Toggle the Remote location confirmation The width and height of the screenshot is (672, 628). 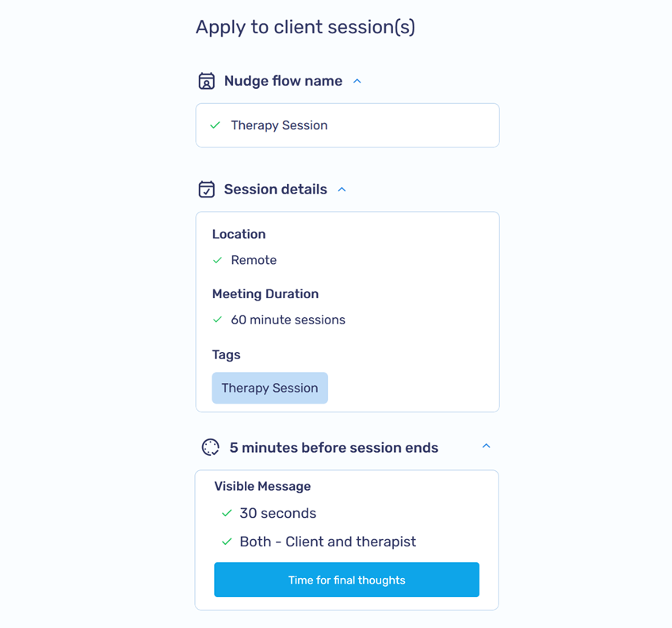217,259
